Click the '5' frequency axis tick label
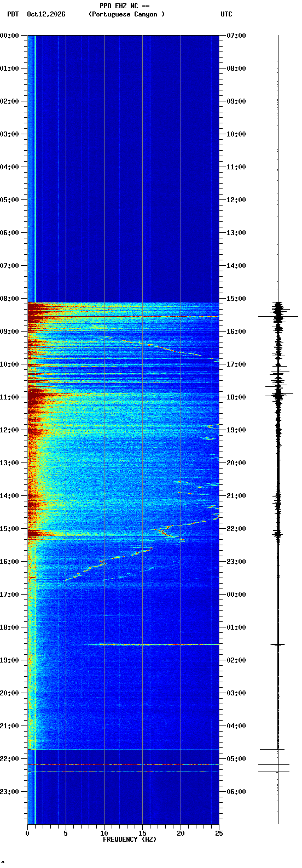 66,833
